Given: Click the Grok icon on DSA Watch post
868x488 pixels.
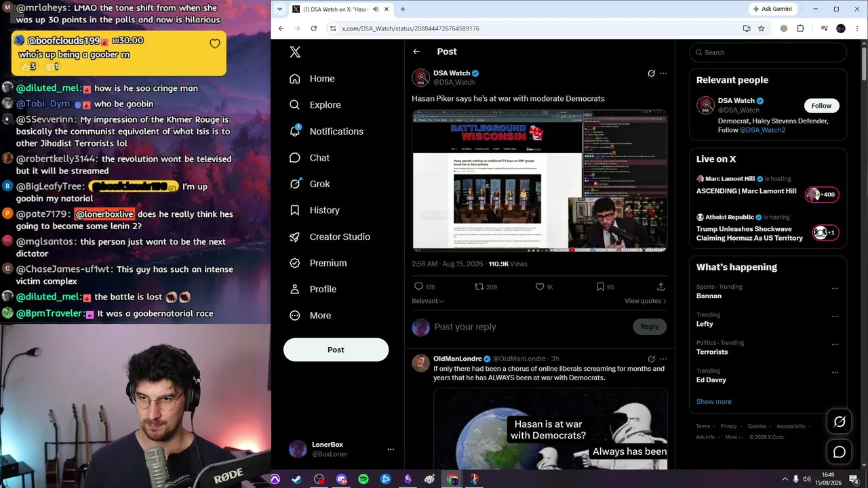Looking at the screenshot, I should [x=651, y=73].
